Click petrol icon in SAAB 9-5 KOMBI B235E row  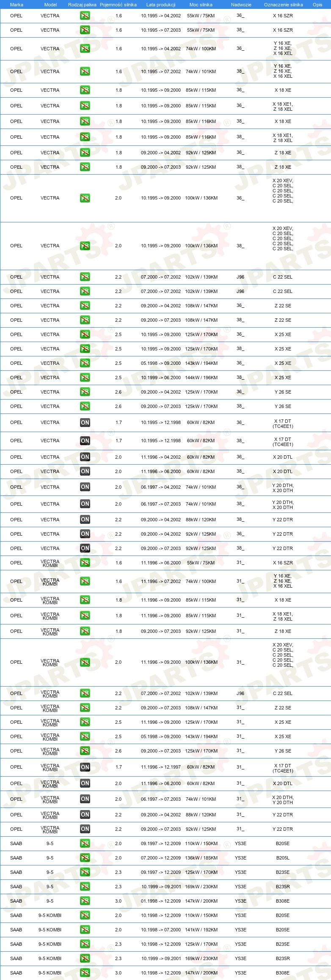(85, 944)
